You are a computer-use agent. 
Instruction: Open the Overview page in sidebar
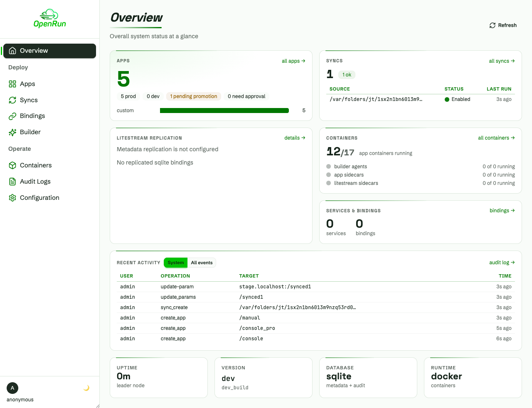point(49,51)
